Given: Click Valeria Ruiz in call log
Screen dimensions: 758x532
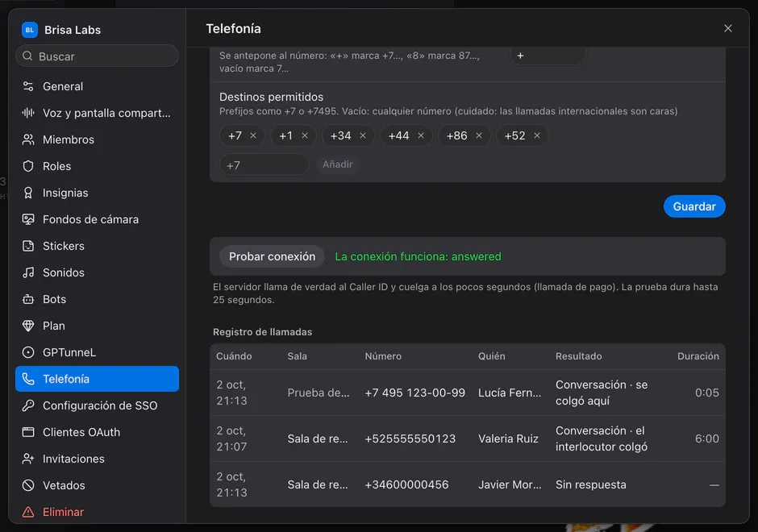Looking at the screenshot, I should (508, 438).
